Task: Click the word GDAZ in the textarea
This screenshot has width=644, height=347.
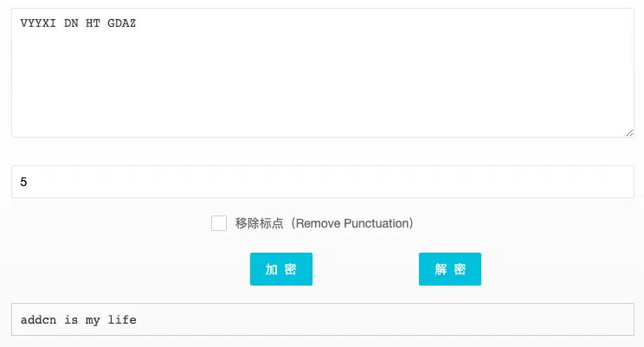Action: 121,23
